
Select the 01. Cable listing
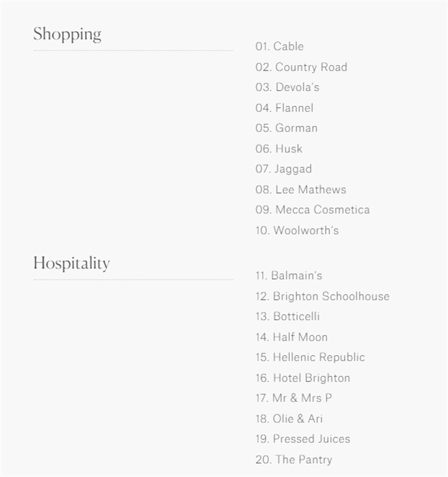[279, 46]
